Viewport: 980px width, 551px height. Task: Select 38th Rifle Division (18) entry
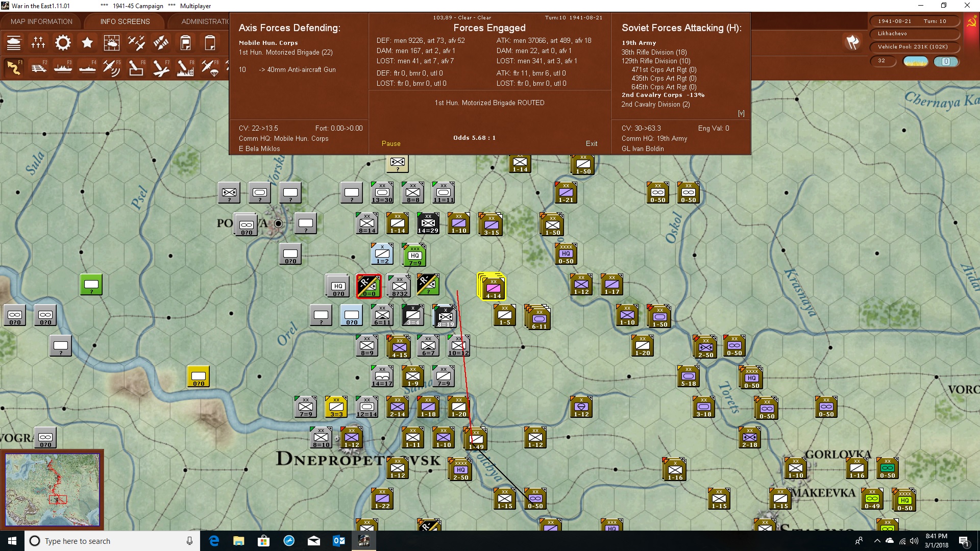point(654,53)
